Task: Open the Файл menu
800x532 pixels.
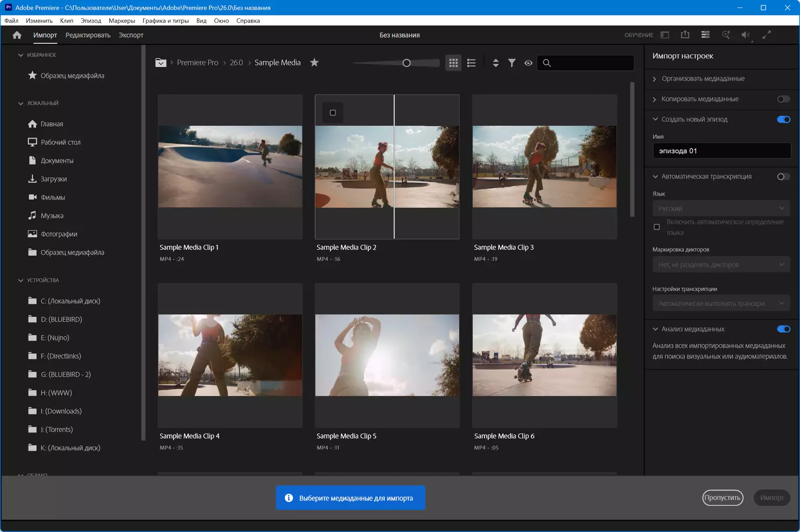Action: 11,21
